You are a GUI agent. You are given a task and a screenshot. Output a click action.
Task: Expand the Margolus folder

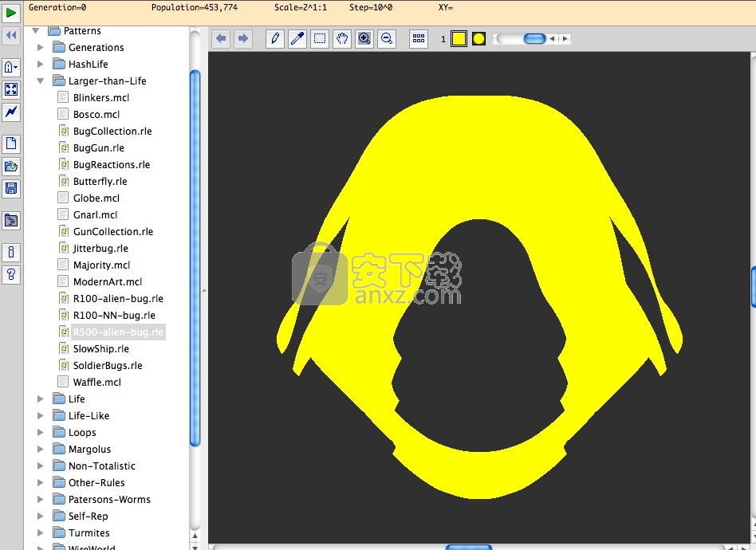click(x=41, y=450)
